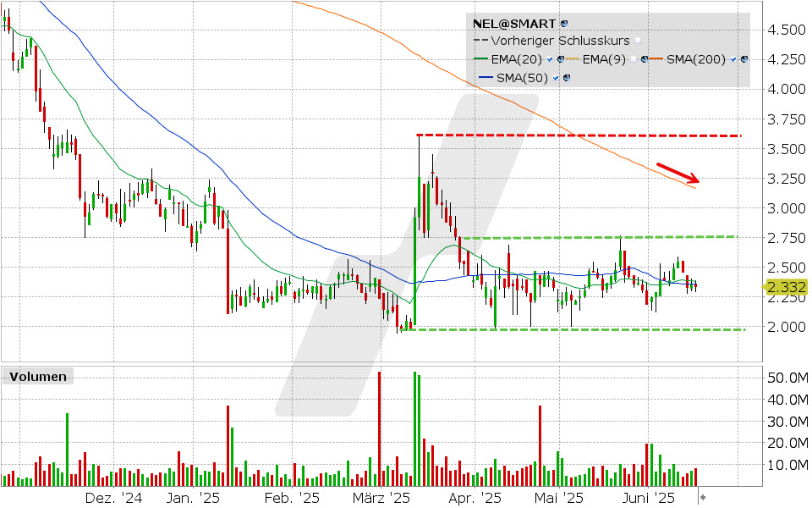Click the blue SMA(50) color line in the legend
The width and height of the screenshot is (812, 508).
486,78
